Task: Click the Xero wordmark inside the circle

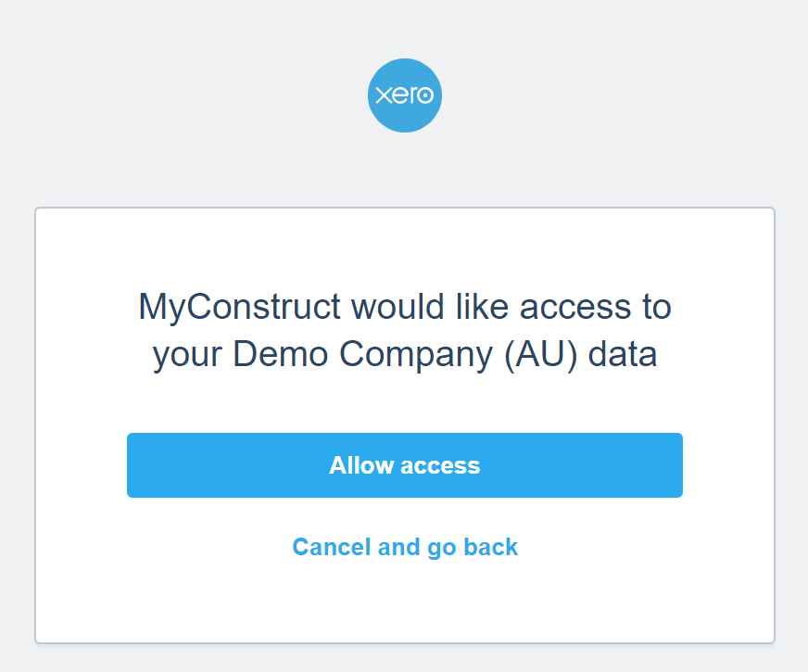Action: click(x=405, y=95)
